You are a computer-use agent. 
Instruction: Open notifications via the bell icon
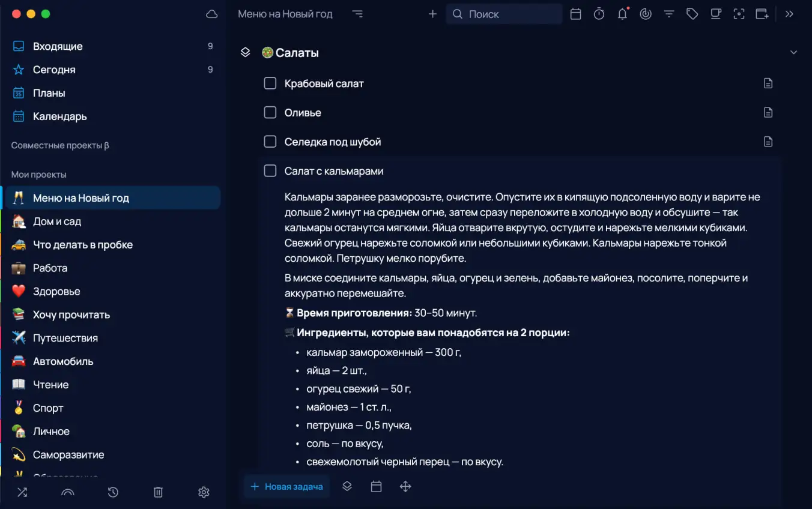pos(622,13)
